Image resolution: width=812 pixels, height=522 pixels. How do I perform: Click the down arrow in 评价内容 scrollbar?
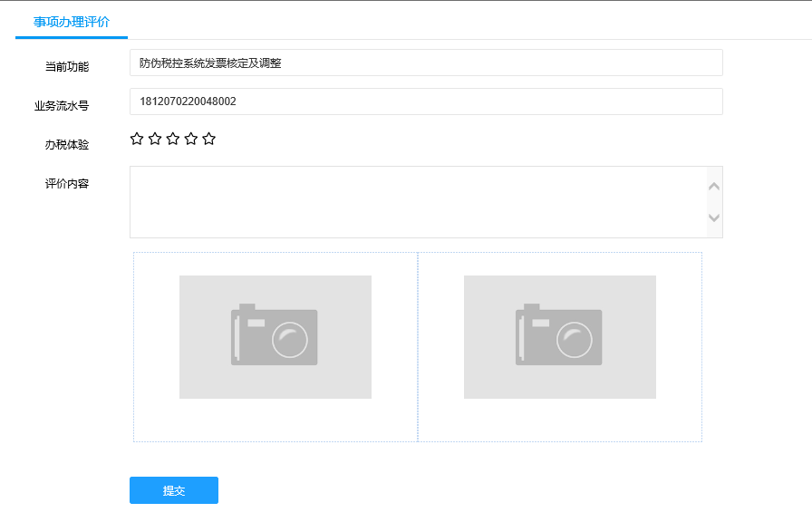pyautogui.click(x=714, y=218)
